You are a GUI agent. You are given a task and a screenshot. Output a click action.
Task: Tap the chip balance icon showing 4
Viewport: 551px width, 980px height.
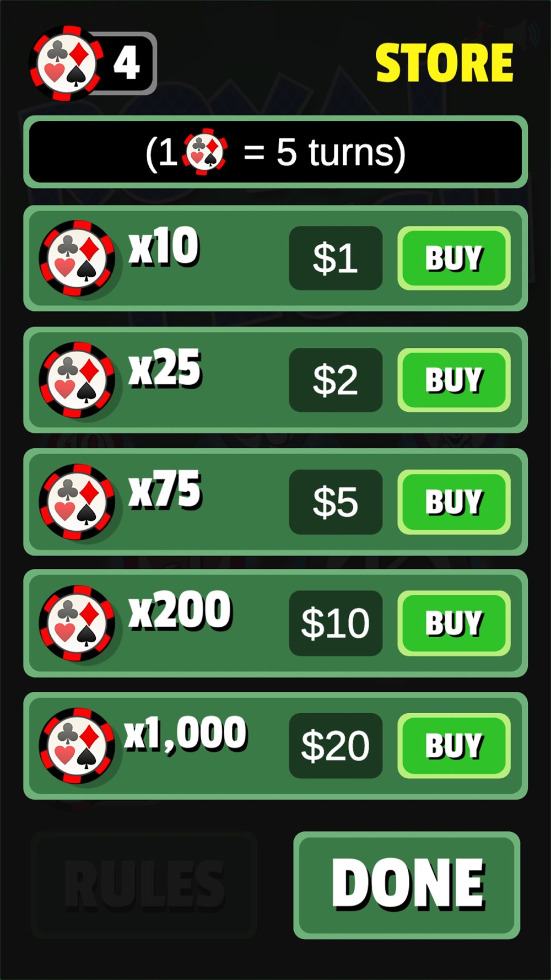click(67, 63)
